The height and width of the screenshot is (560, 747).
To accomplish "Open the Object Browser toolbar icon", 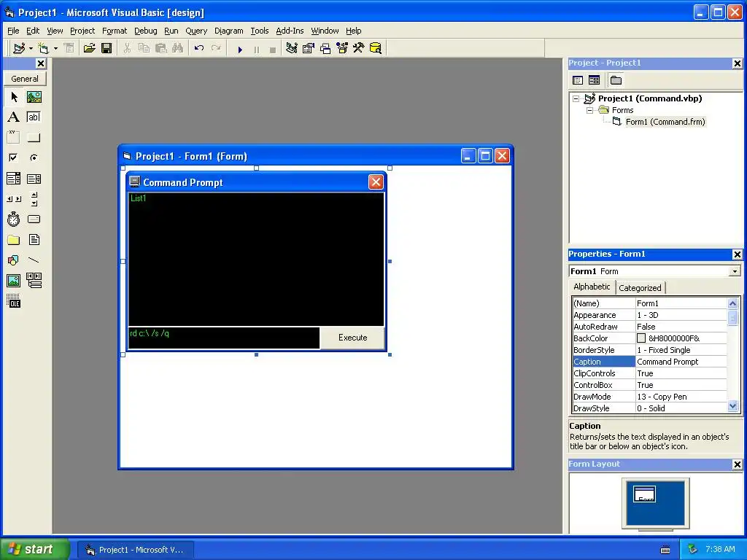I will point(342,48).
